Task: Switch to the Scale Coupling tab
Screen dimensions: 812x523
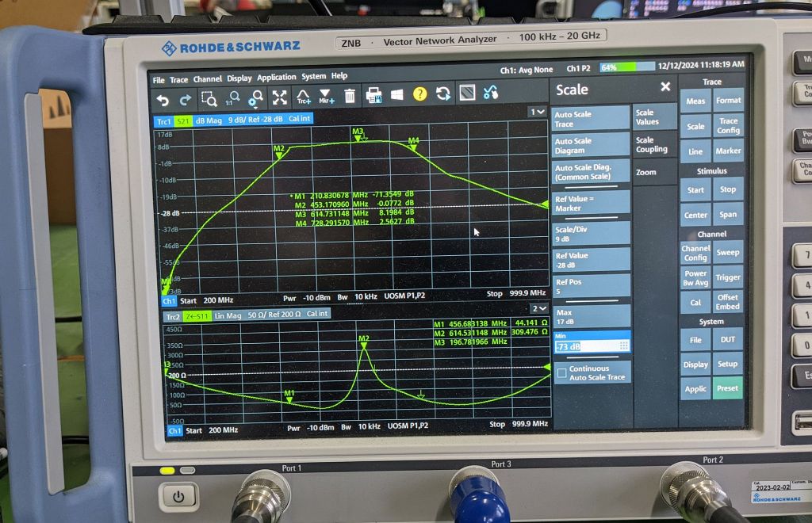Action: coord(652,145)
